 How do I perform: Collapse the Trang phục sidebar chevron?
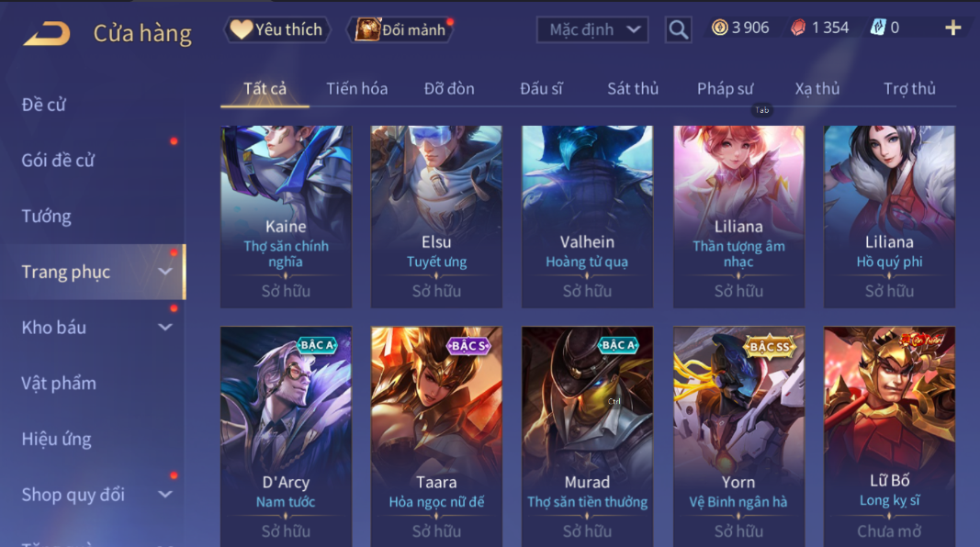pos(165,272)
